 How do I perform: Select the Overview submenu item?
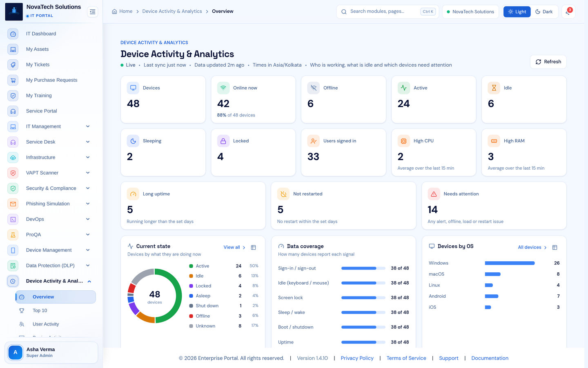click(x=56, y=297)
